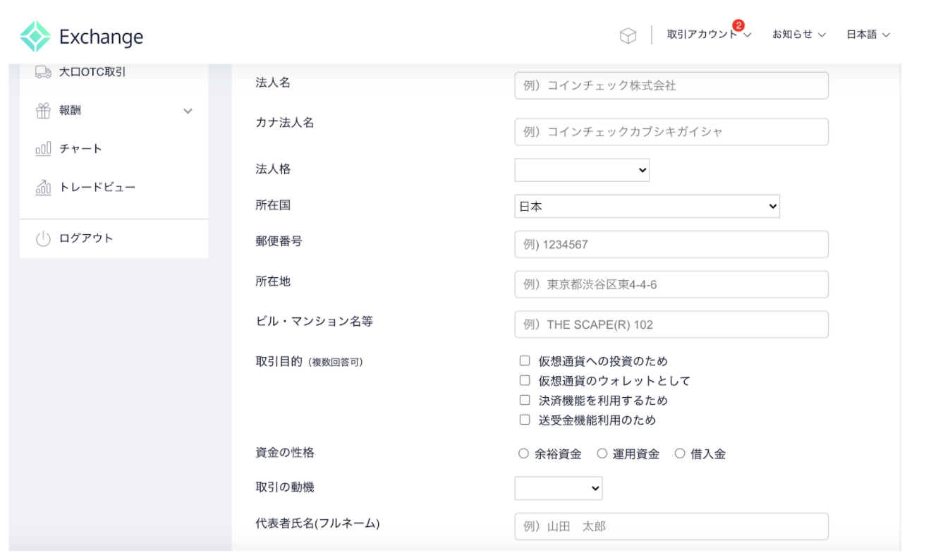
Task: Select the 借入金 radio button
Action: (680, 454)
